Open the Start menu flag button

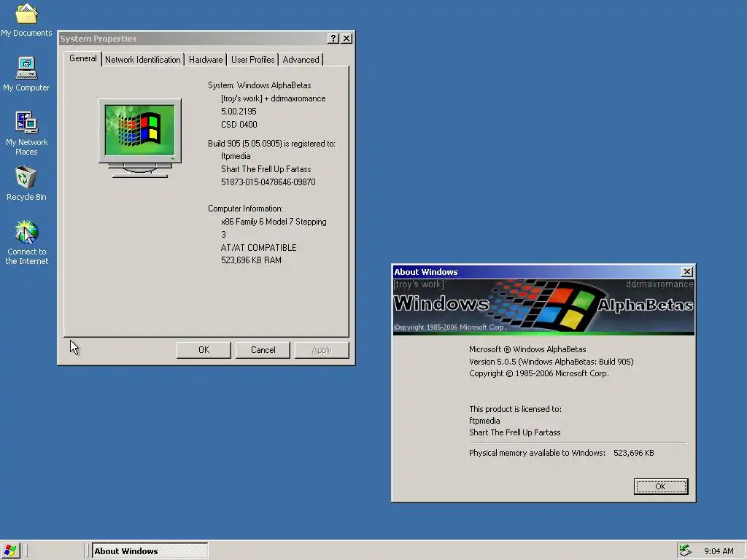pos(10,551)
